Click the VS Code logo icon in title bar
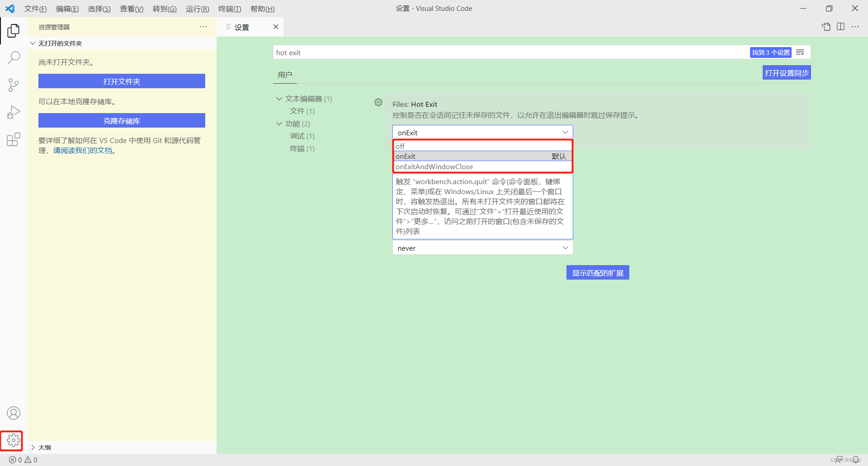Image resolution: width=868 pixels, height=466 pixels. click(x=10, y=9)
